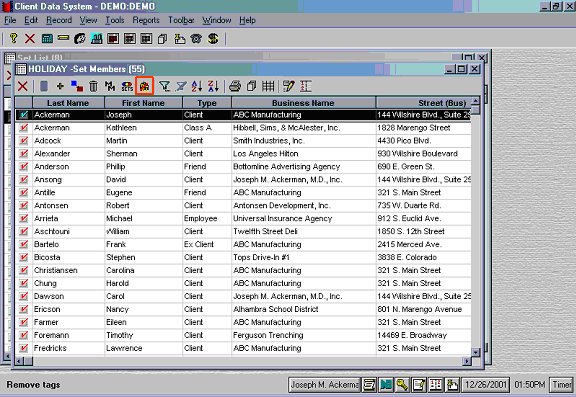Click the trash can delete icon
The image size is (576, 397).
click(x=94, y=86)
